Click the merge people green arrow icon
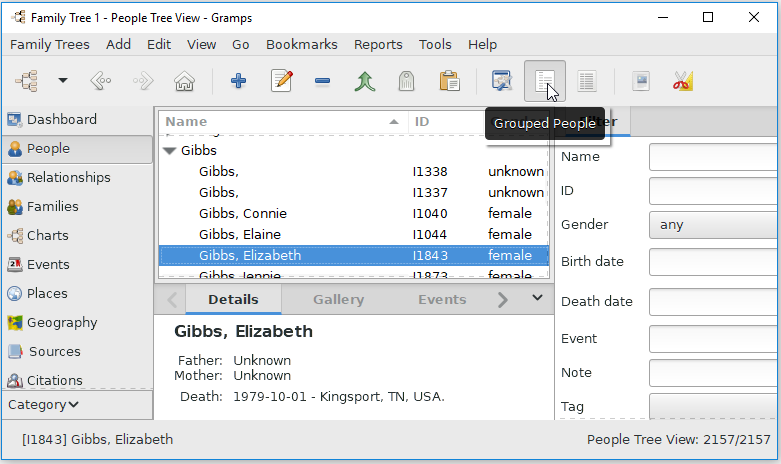 (365, 81)
